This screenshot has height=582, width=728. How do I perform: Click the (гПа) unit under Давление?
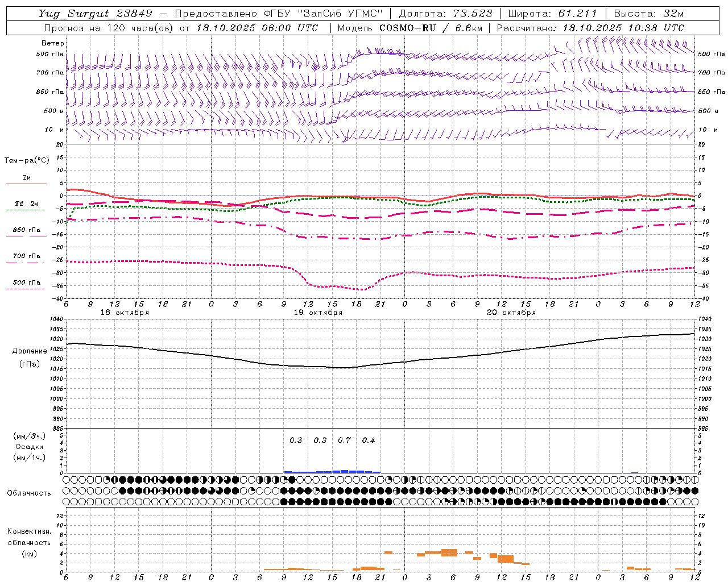pos(29,364)
